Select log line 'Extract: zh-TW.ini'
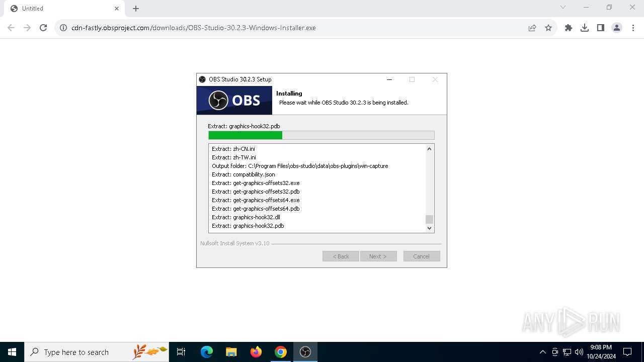The image size is (644, 362). pos(234,157)
